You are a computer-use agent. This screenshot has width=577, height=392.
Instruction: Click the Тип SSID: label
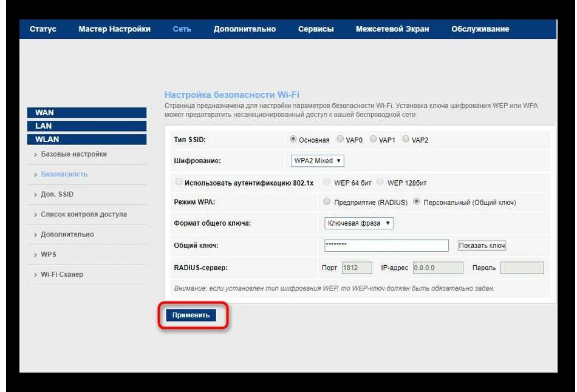click(190, 140)
